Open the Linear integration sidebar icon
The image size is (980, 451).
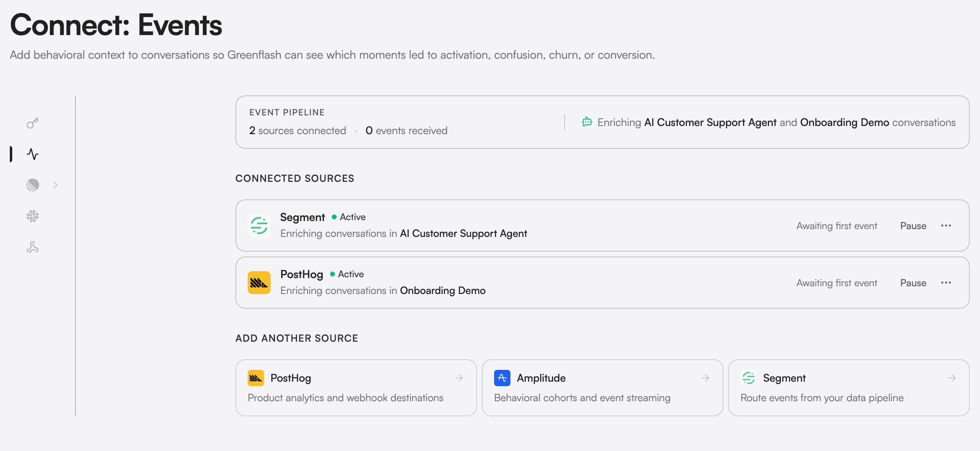[33, 185]
